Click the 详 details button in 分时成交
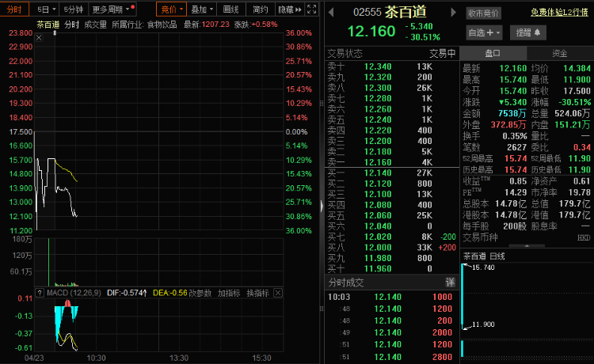This screenshot has width=594, height=364. click(x=450, y=282)
